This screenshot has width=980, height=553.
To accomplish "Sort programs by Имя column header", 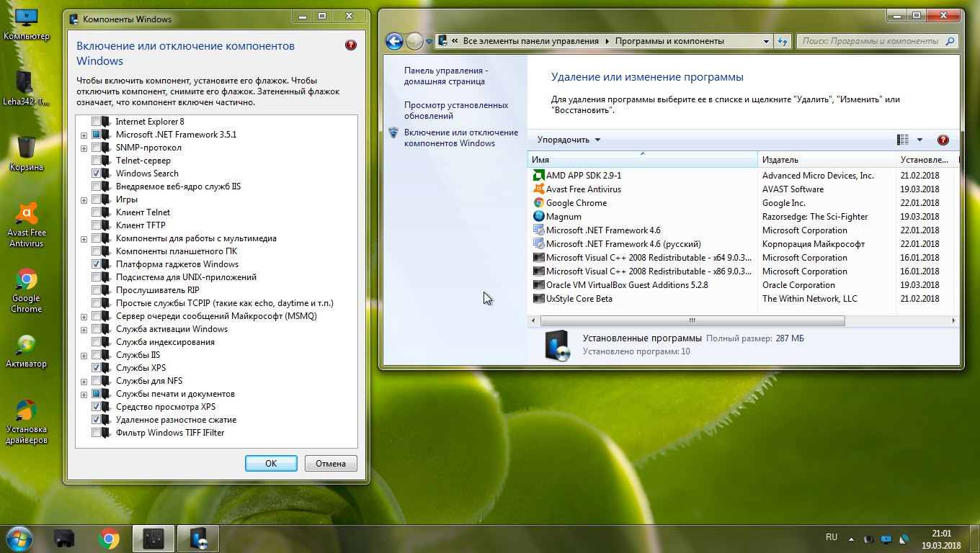I will (x=643, y=160).
